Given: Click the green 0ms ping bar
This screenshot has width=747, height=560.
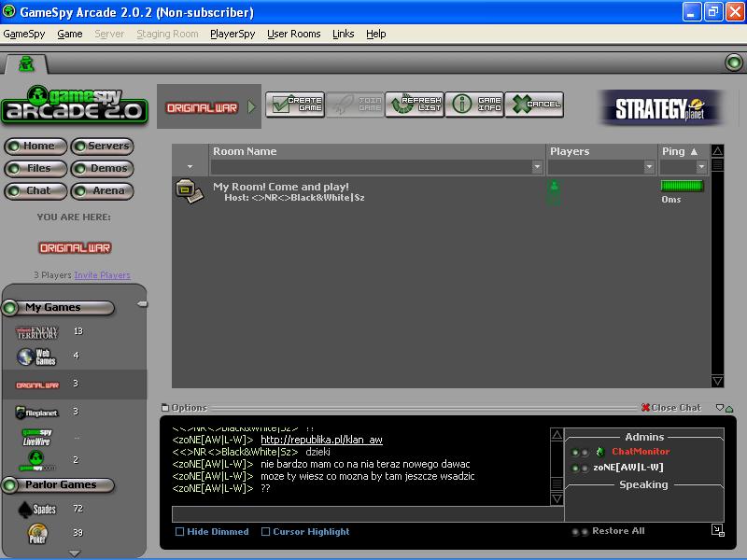Looking at the screenshot, I should (682, 186).
